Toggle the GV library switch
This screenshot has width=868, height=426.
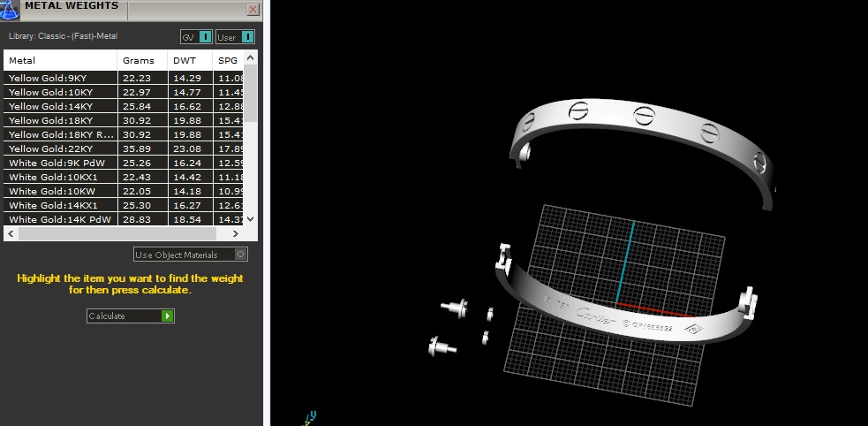point(196,37)
